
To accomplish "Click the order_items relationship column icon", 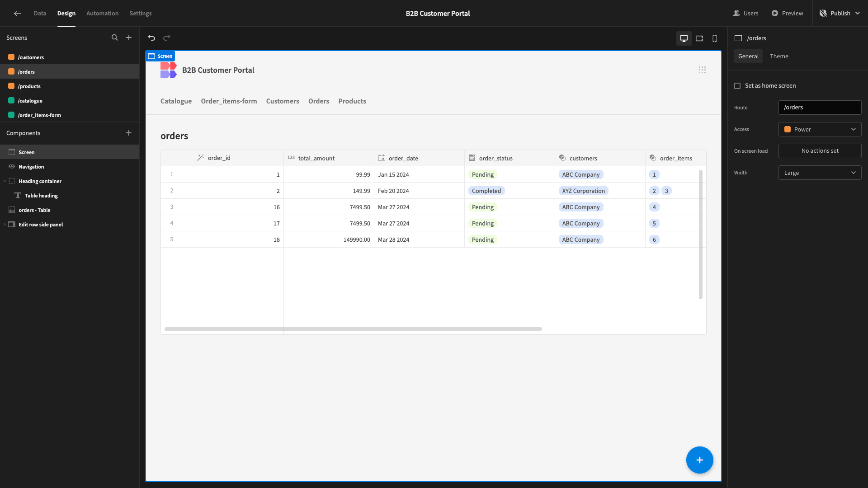I will [x=653, y=158].
